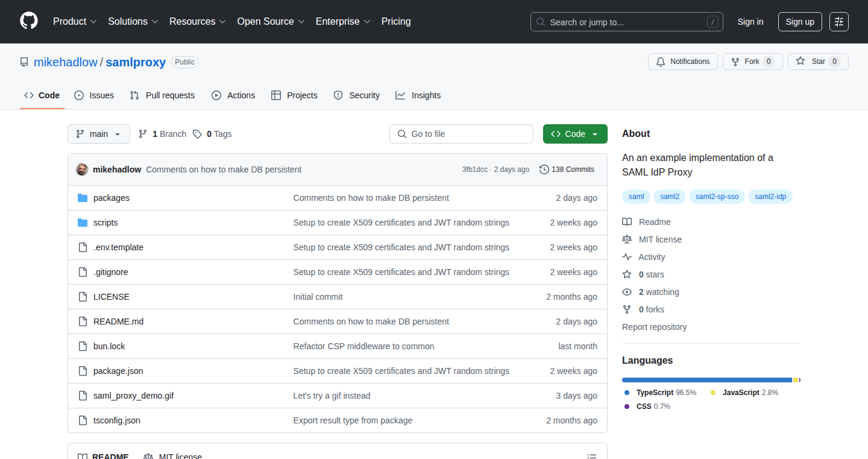Click the Pricing link

click(396, 21)
